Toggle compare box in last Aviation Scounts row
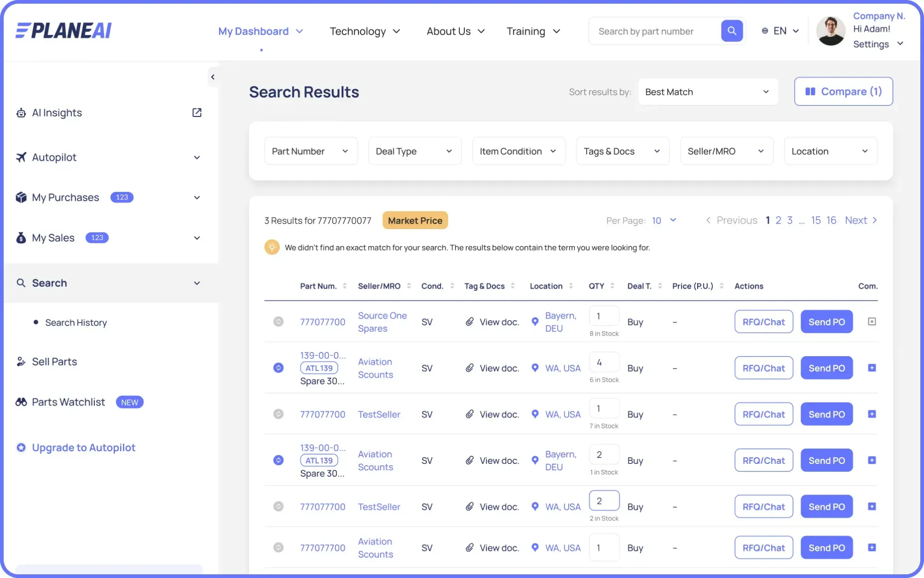Screen dimensions: 924x578 (871, 548)
